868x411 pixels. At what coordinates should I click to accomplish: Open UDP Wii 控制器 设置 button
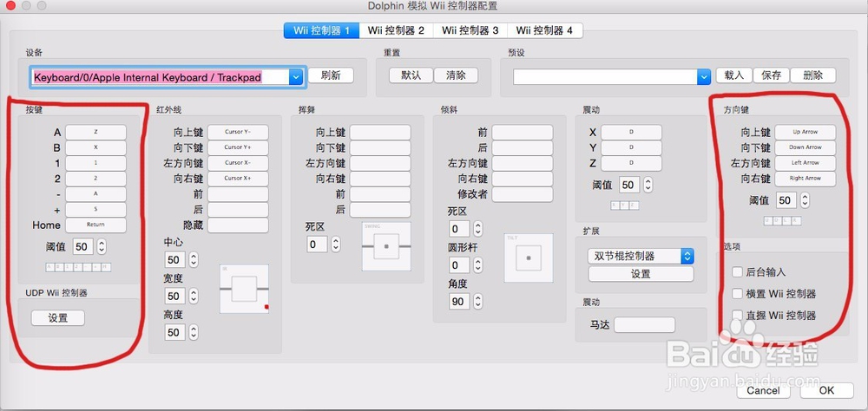tap(58, 317)
